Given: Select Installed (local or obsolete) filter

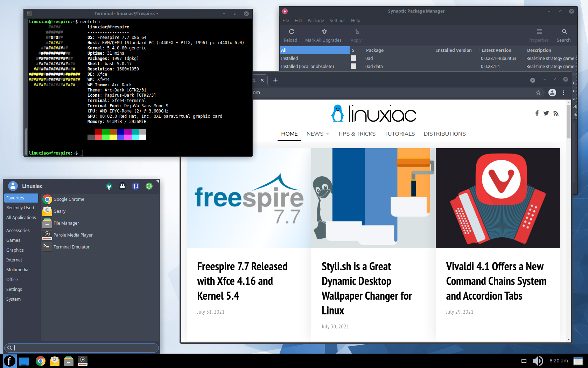Looking at the screenshot, I should point(315,66).
